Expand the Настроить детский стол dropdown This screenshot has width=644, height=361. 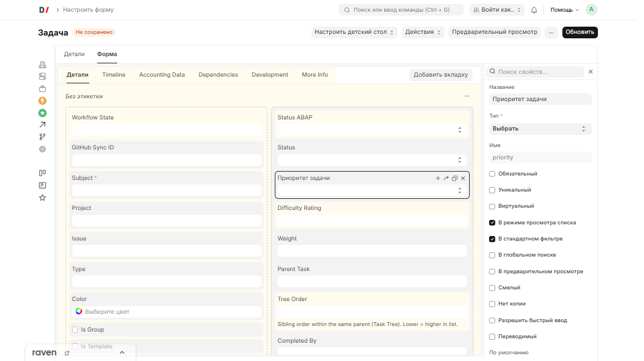(354, 32)
